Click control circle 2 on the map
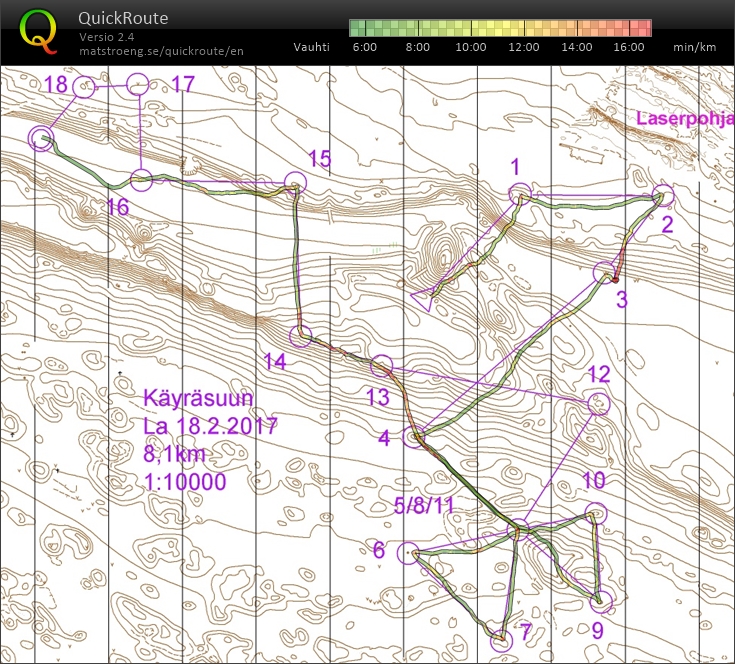The width and height of the screenshot is (735, 664). pos(663,196)
